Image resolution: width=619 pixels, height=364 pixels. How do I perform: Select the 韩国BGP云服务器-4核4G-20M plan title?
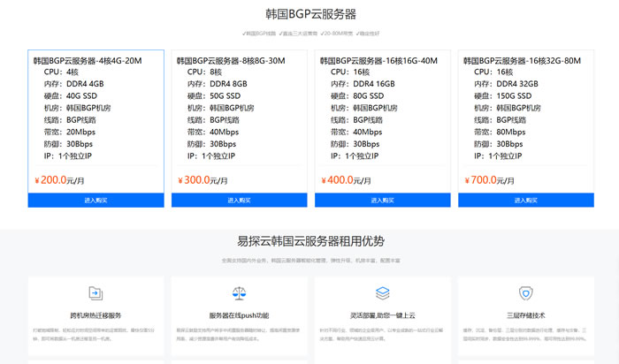[x=88, y=61]
